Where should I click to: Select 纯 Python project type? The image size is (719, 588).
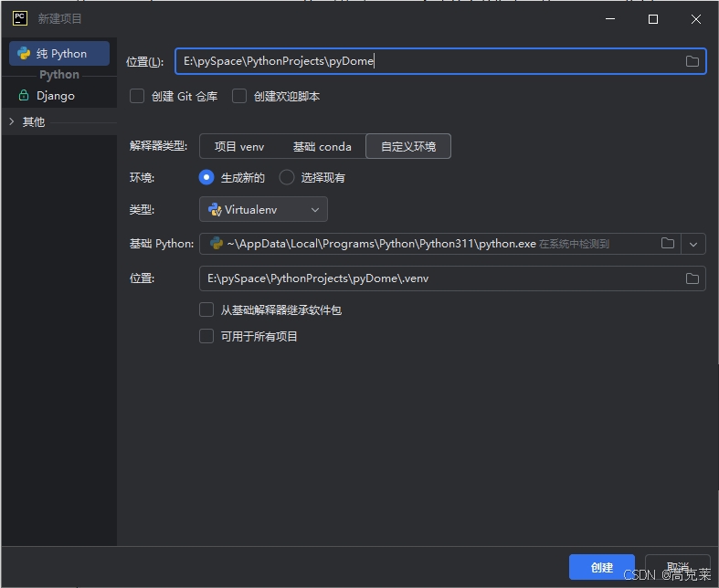point(59,54)
